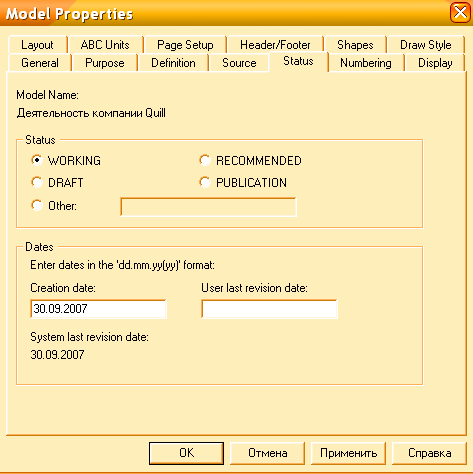Click the Creation date input field

[x=98, y=309]
